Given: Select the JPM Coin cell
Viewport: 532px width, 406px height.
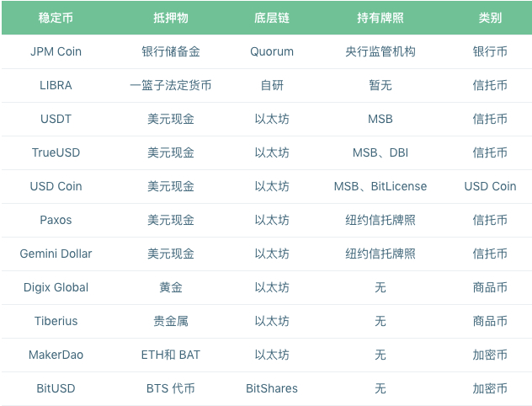Looking at the screenshot, I should click(x=56, y=51).
